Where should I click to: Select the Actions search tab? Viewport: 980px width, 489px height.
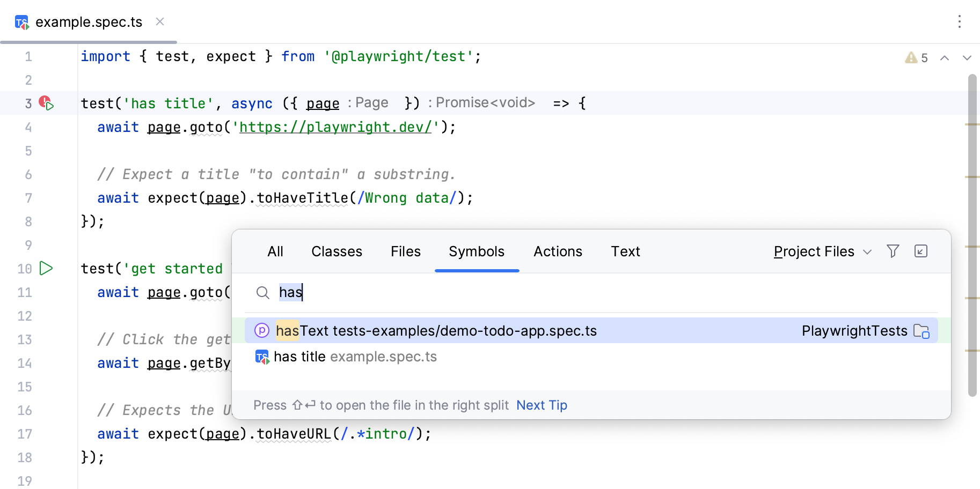(x=558, y=251)
